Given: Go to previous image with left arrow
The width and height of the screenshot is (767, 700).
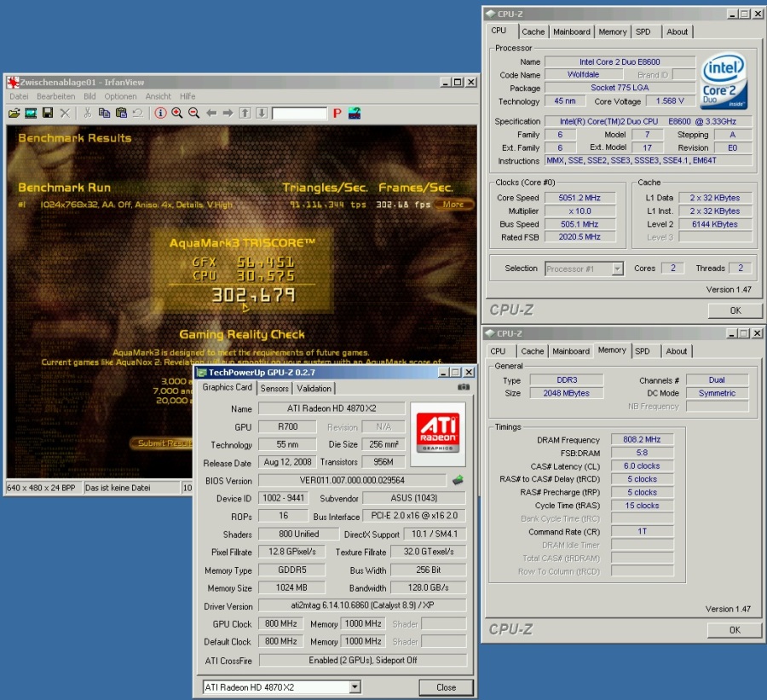Looking at the screenshot, I should 211,113.
